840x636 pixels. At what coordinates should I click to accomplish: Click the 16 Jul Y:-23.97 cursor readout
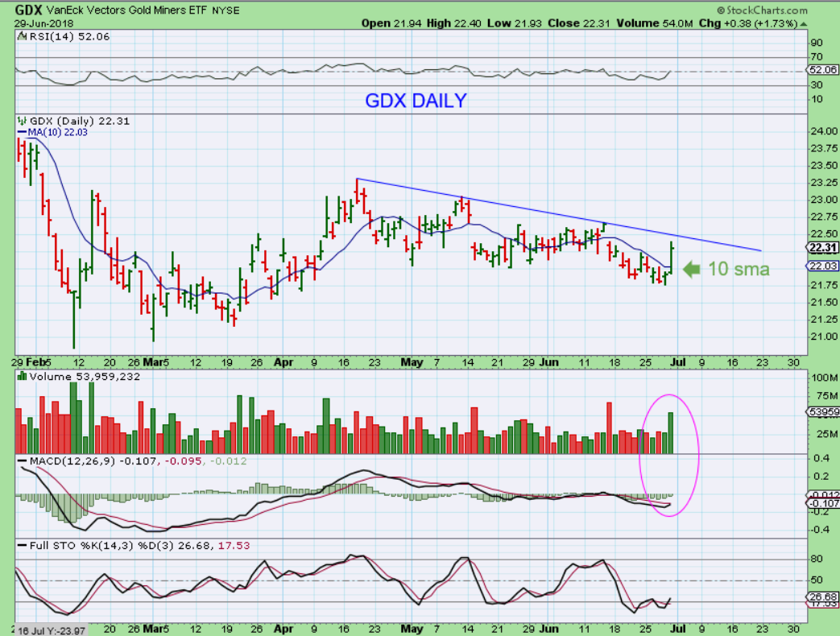pos(51,630)
